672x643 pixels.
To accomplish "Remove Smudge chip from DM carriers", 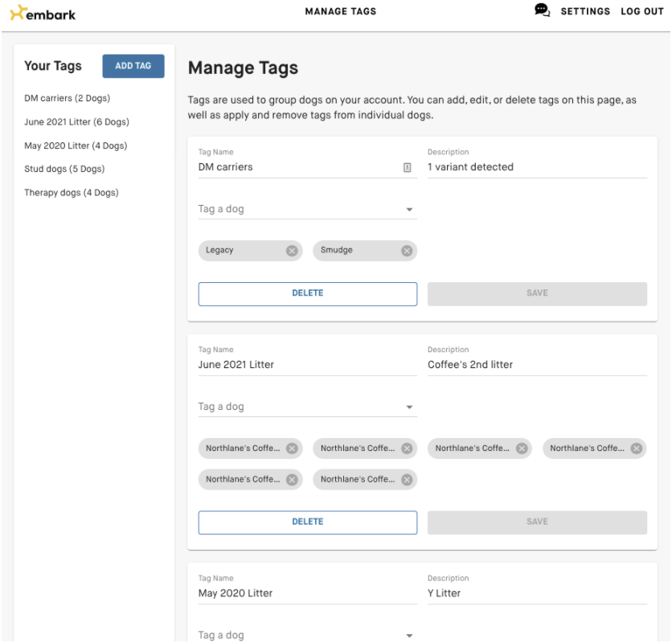I will (407, 251).
